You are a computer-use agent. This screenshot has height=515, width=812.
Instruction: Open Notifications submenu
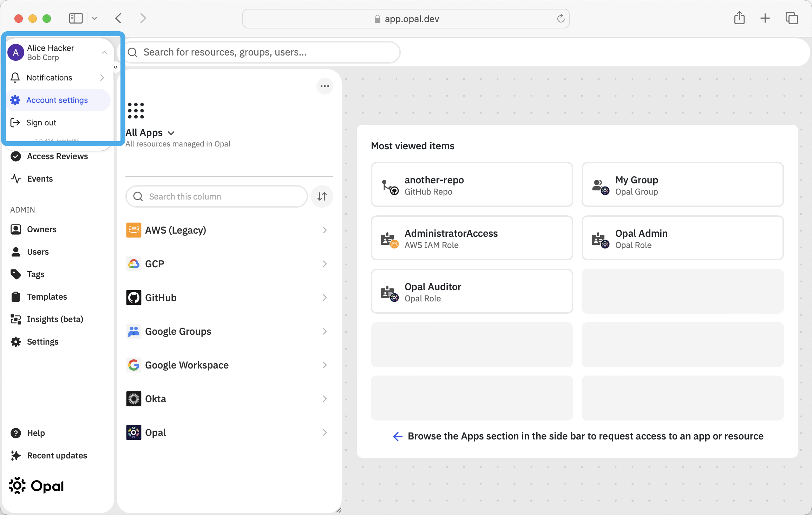pyautogui.click(x=59, y=78)
